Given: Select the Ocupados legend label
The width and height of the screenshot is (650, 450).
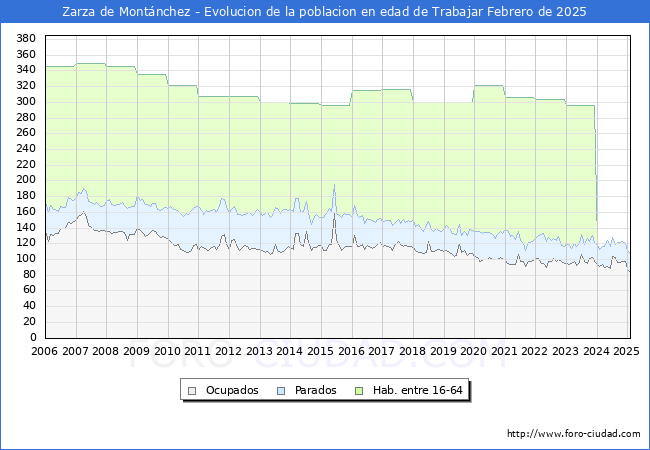Looking at the screenshot, I should click(232, 390).
